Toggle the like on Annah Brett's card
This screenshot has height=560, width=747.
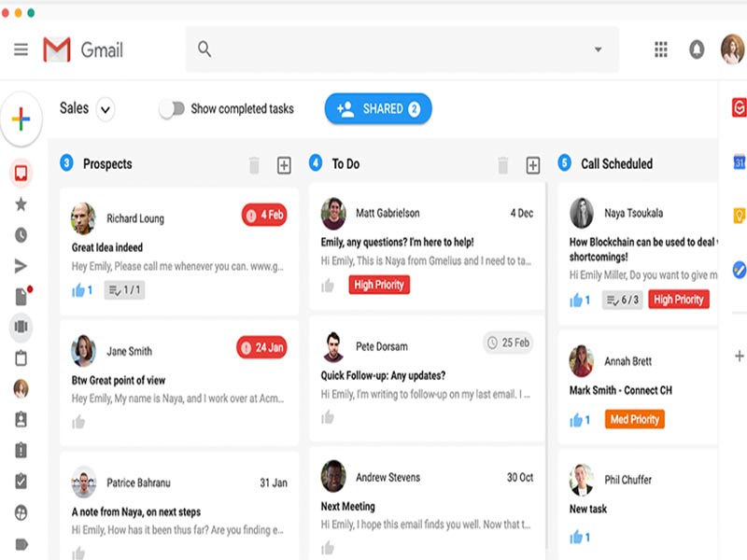[576, 419]
